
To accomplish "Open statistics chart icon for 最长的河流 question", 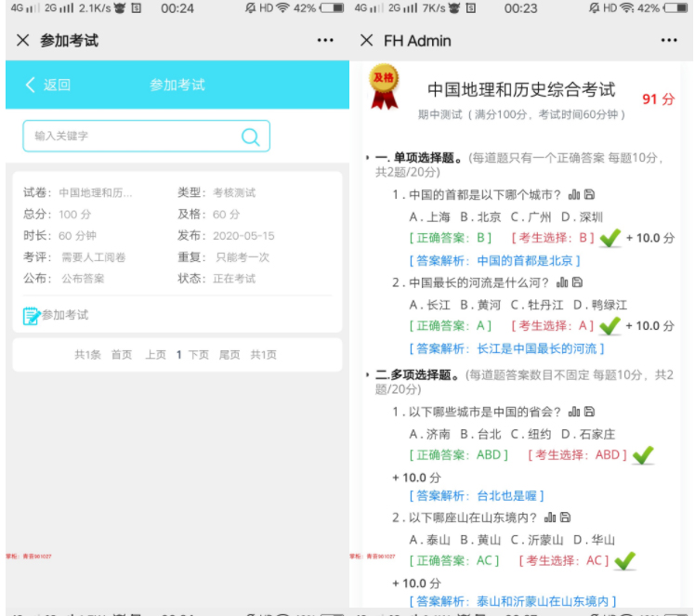I will 562,282.
